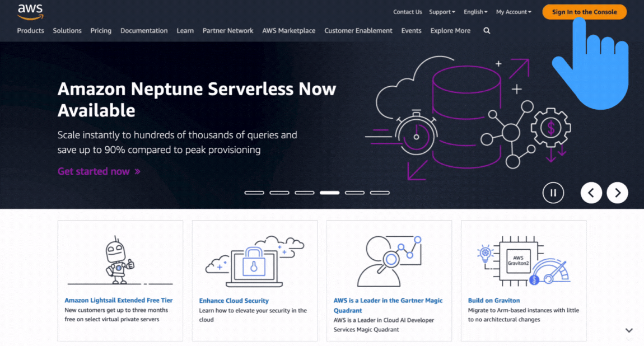Open the Products menu
This screenshot has height=346, width=644.
[30, 31]
